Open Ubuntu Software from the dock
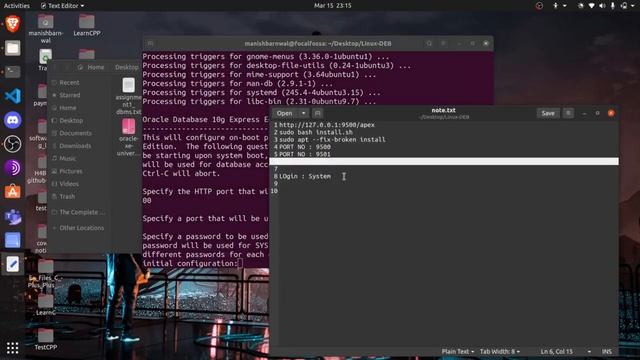Image resolution: width=640 pixels, height=360 pixels. pyautogui.click(x=13, y=192)
